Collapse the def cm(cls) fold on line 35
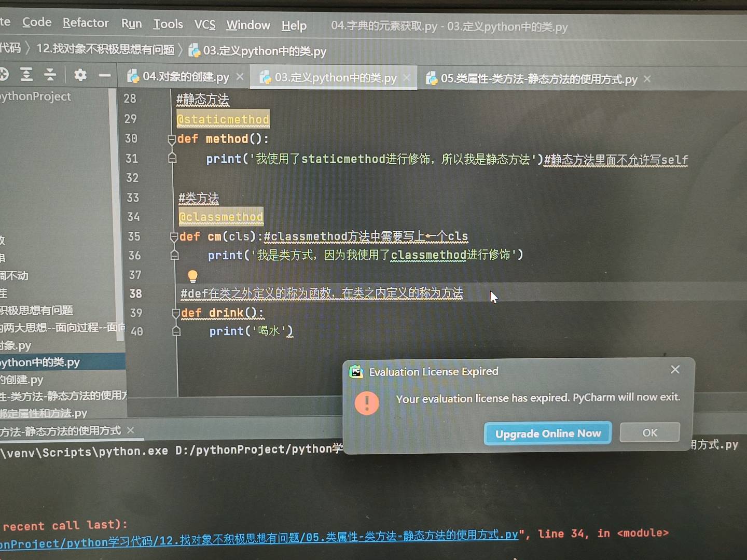 174,236
